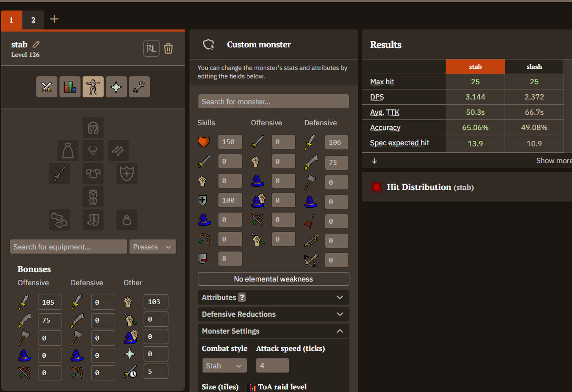
Task: Click the offensive stab bonus field 105
Action: coord(49,303)
